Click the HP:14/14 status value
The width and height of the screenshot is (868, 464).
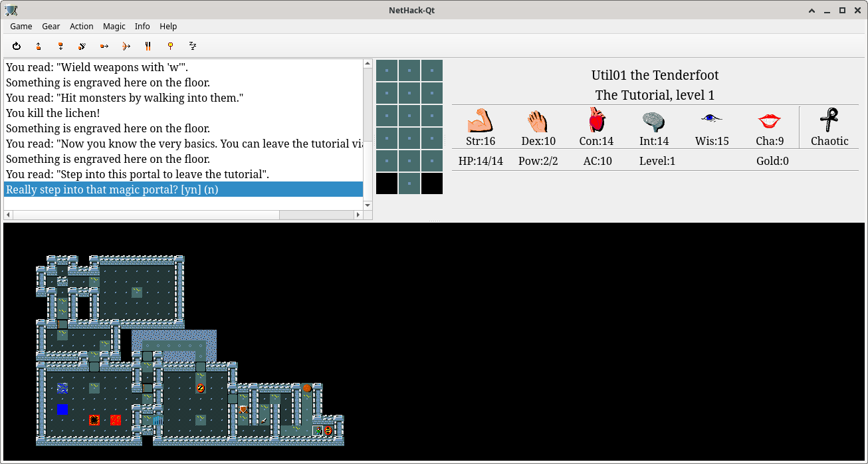tap(481, 161)
